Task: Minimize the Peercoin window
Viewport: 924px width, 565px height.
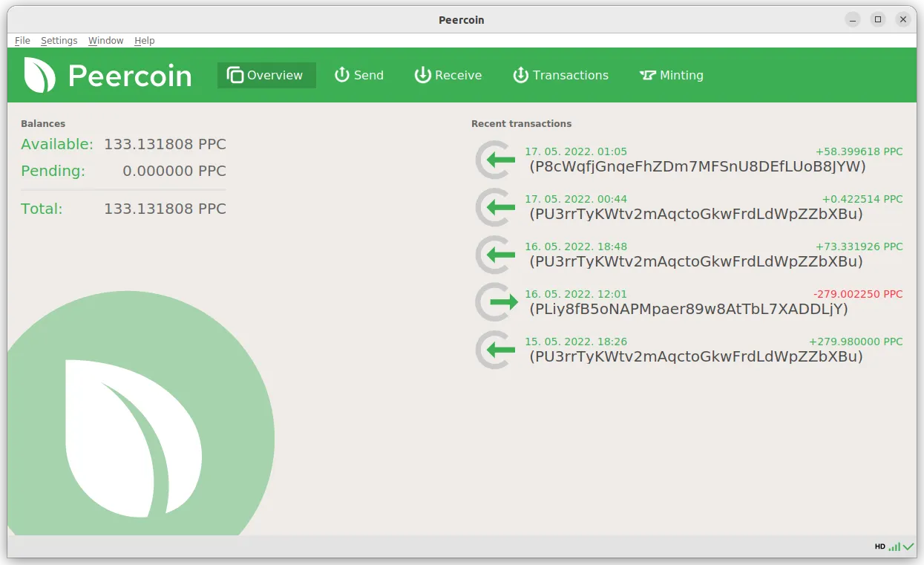Action: 853,20
